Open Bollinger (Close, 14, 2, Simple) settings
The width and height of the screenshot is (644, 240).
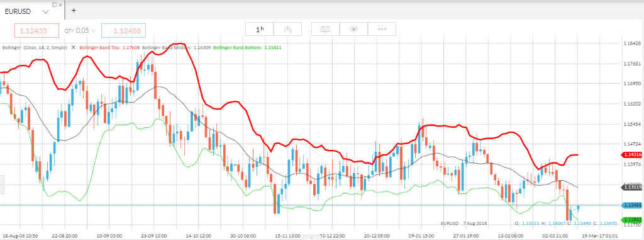coord(35,48)
